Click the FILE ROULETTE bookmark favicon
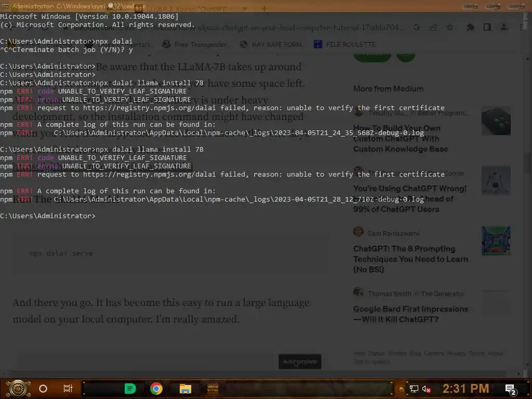 click(x=317, y=44)
